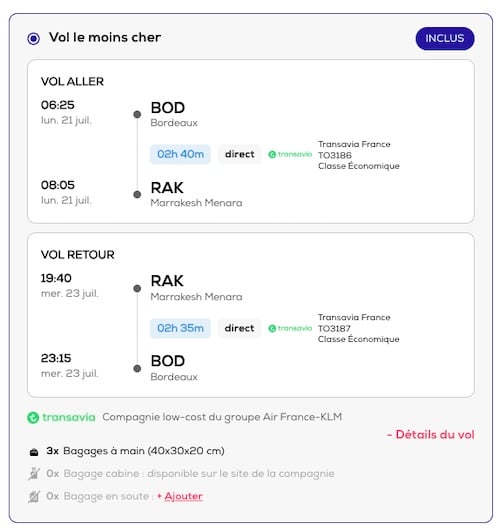
Task: Click the INCLUS badge button
Action: click(x=445, y=39)
